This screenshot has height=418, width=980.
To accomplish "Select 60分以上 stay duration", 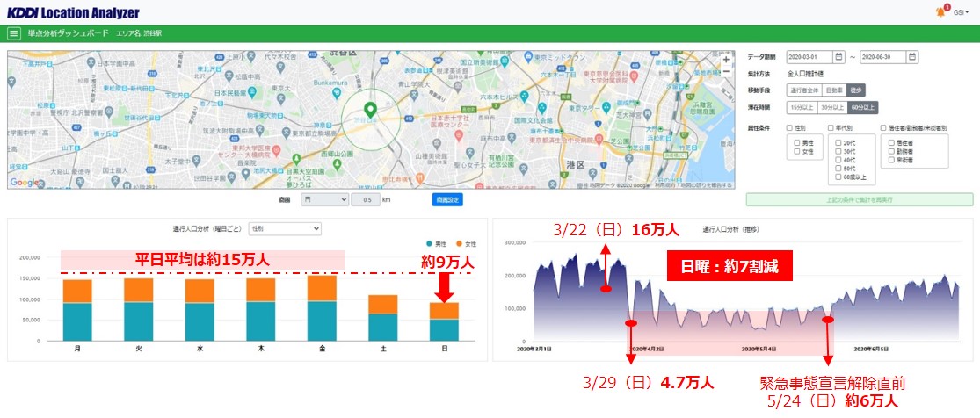I will tap(863, 107).
